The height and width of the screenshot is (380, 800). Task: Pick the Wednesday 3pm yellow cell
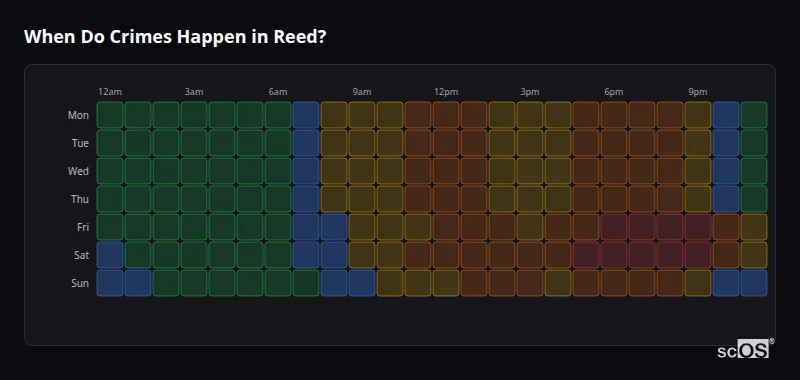(530, 171)
